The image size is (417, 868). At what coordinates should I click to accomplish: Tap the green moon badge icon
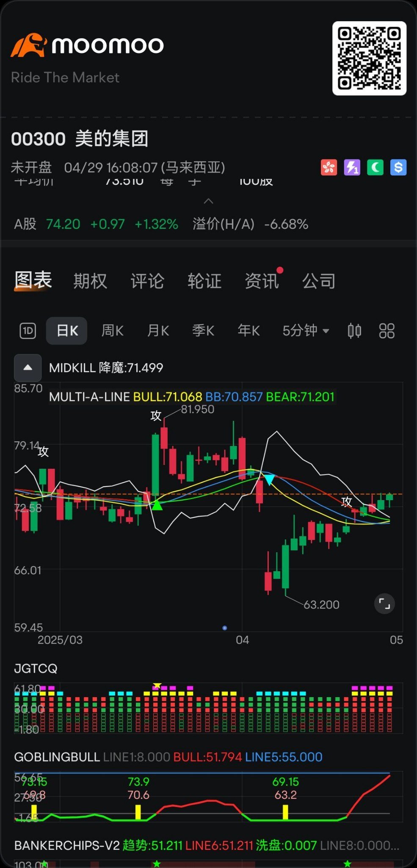point(375,167)
